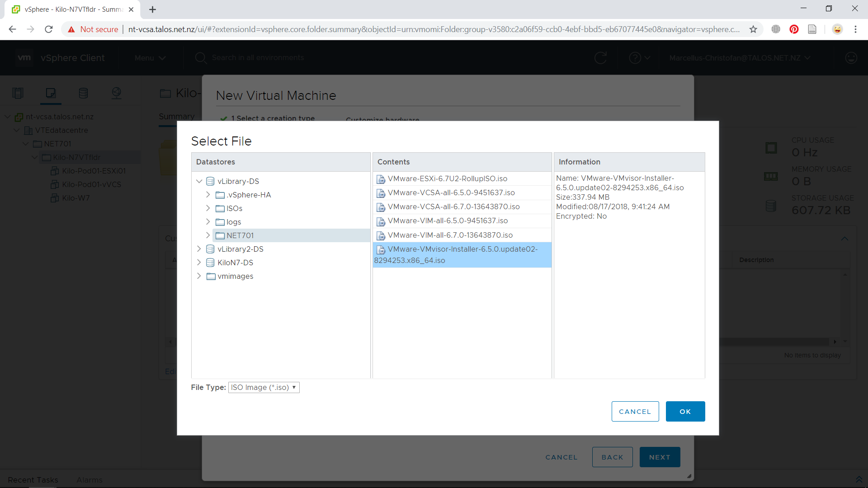Click the Pinterest extension icon
Viewport: 868px width, 488px height.
point(794,29)
